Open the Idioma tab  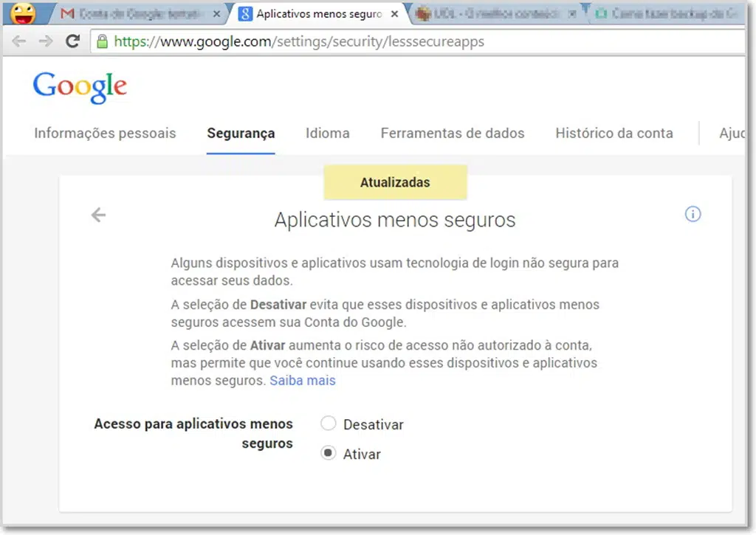click(x=328, y=133)
